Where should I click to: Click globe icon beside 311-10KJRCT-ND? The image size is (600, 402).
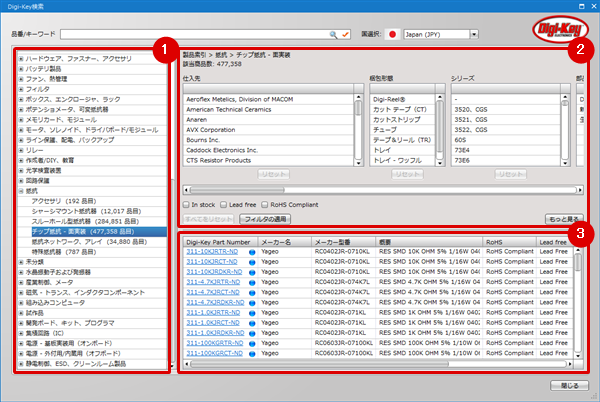tap(252, 262)
